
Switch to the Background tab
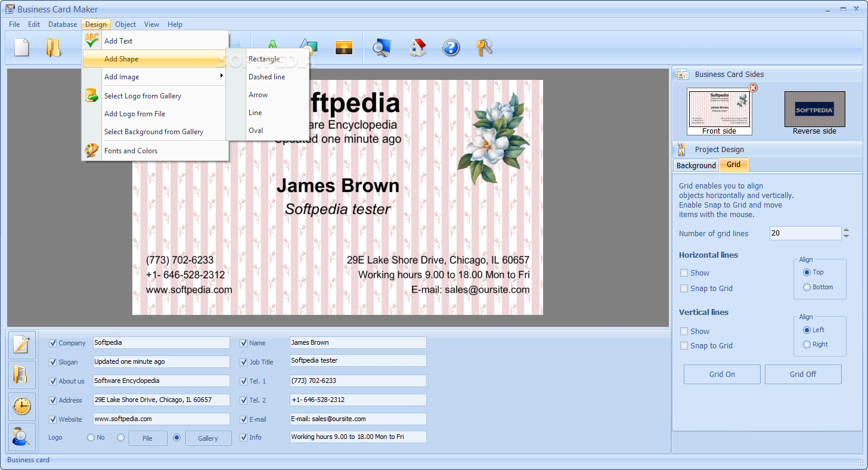(x=695, y=165)
